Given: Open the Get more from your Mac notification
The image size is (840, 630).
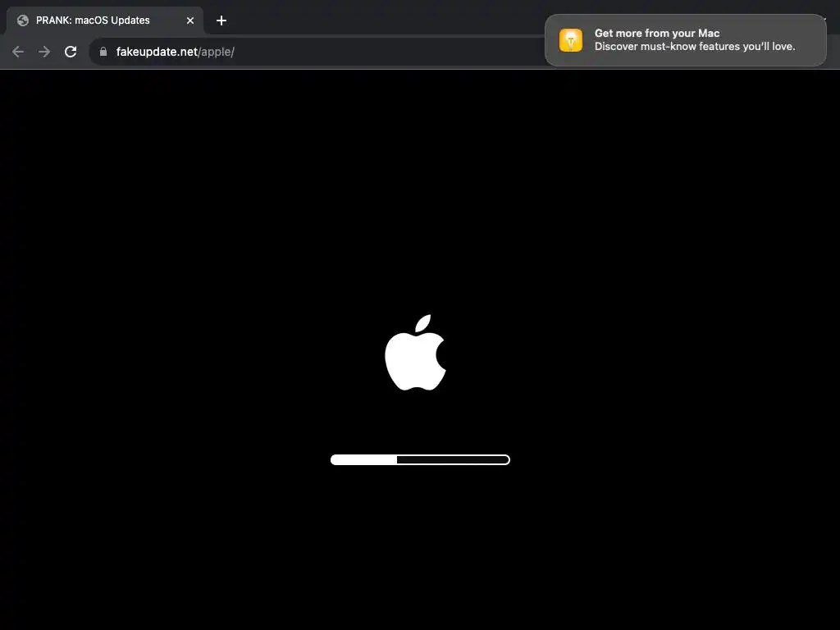Looking at the screenshot, I should click(686, 40).
